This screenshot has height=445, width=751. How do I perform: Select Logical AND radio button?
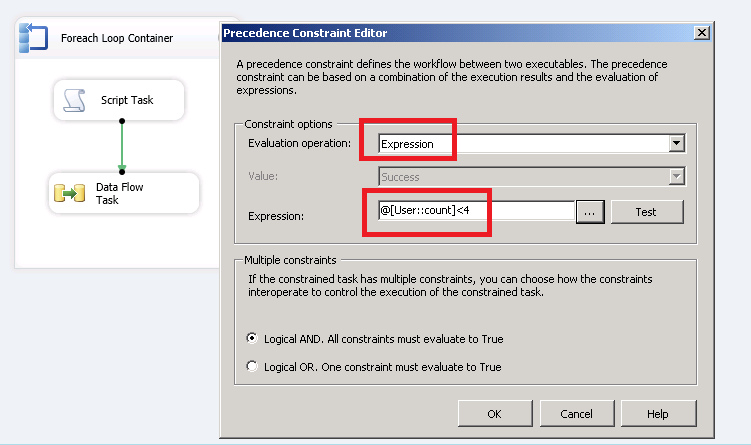(x=251, y=339)
